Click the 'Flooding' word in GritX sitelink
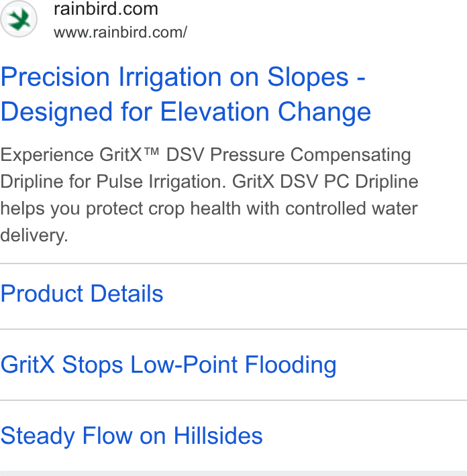The width and height of the screenshot is (467, 476). click(x=291, y=365)
